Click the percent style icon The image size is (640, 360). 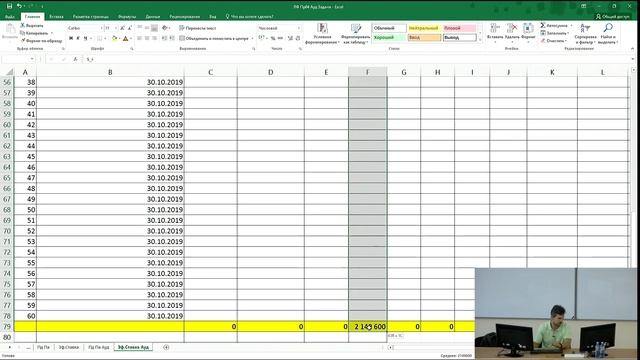coord(273,38)
